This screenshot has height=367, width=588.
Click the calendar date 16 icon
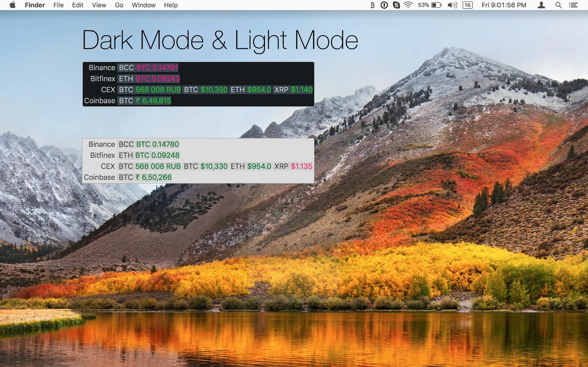point(467,5)
